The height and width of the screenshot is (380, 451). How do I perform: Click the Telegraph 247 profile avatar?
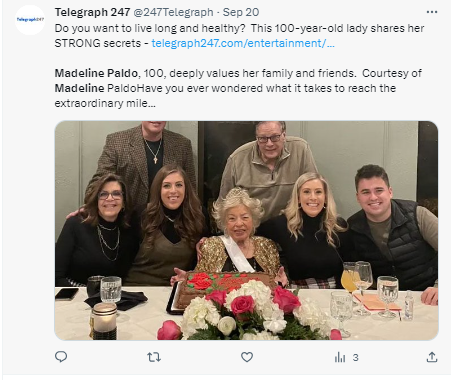pyautogui.click(x=30, y=20)
